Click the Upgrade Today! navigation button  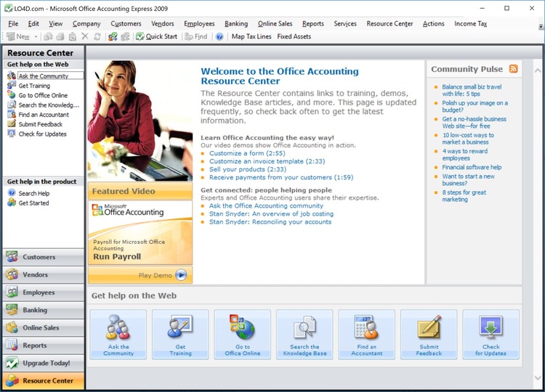(x=44, y=363)
